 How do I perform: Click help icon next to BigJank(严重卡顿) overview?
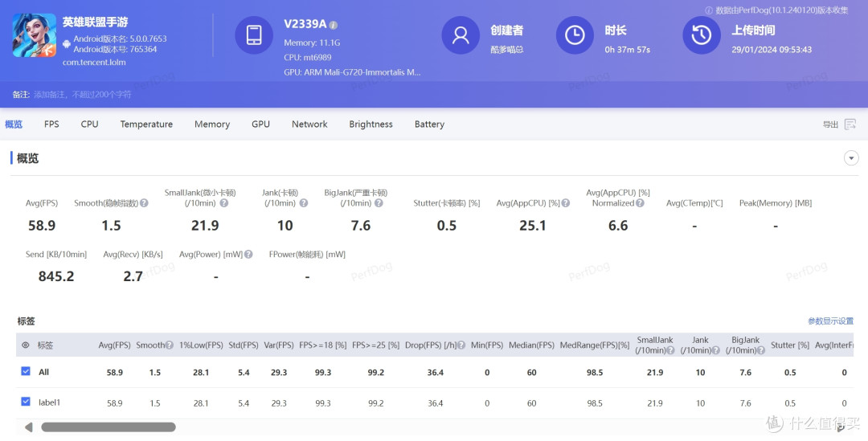coord(379,203)
